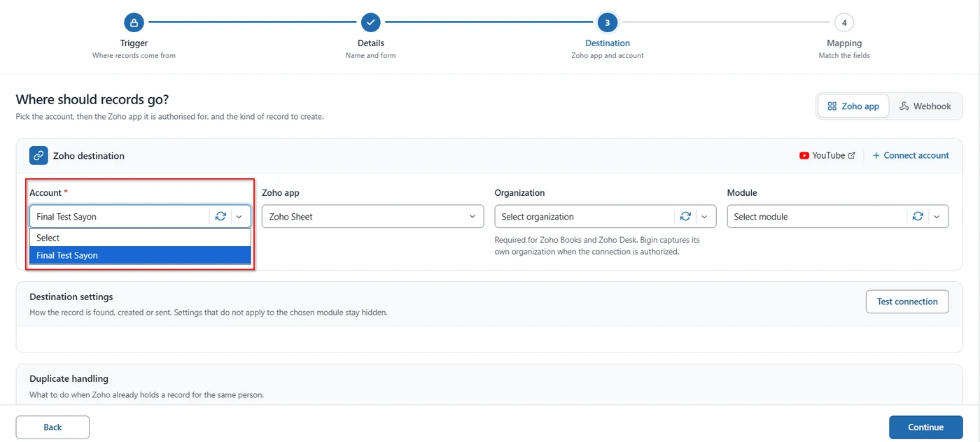Click the 'Where should records go?' heading
The height and width of the screenshot is (442, 980).
(92, 100)
